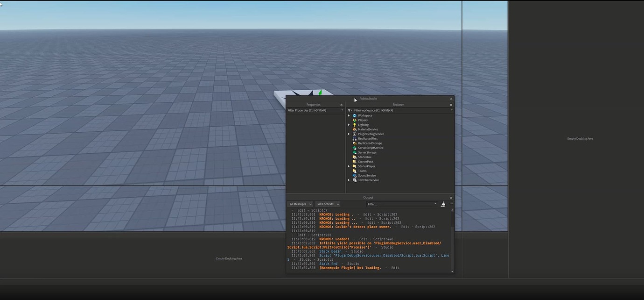Close the Explorer panel
This screenshot has height=300, width=644.
(451, 105)
